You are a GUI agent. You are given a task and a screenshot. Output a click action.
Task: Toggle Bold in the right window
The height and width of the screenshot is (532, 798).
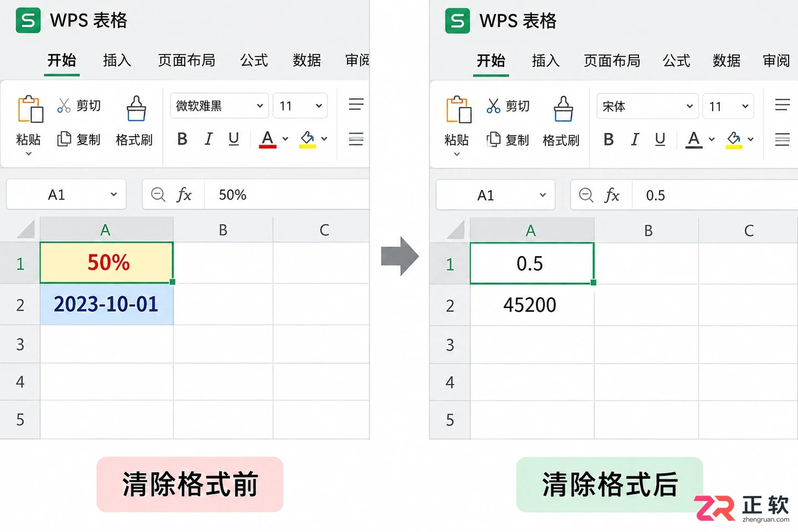[608, 139]
